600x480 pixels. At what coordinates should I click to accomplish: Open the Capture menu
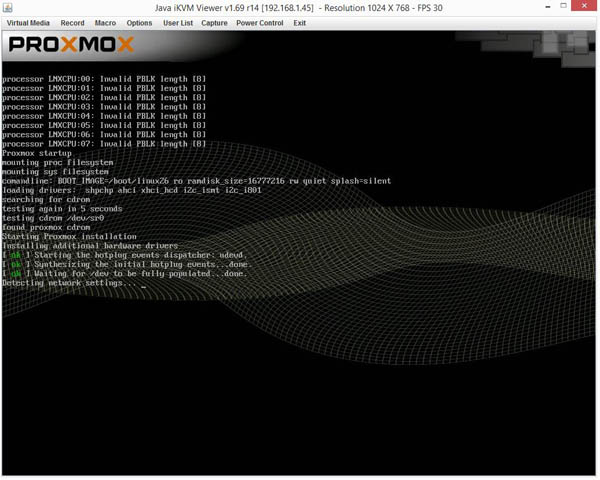click(x=214, y=23)
